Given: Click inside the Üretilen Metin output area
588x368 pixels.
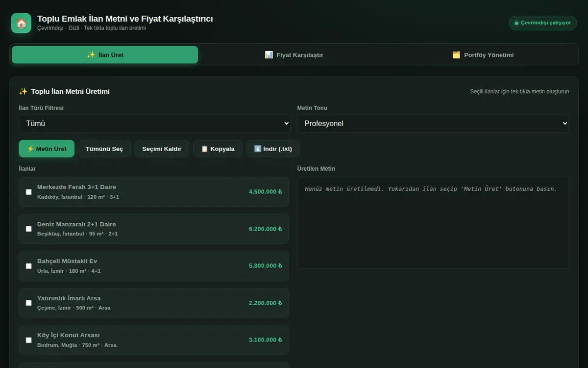Looking at the screenshot, I should tap(433, 223).
